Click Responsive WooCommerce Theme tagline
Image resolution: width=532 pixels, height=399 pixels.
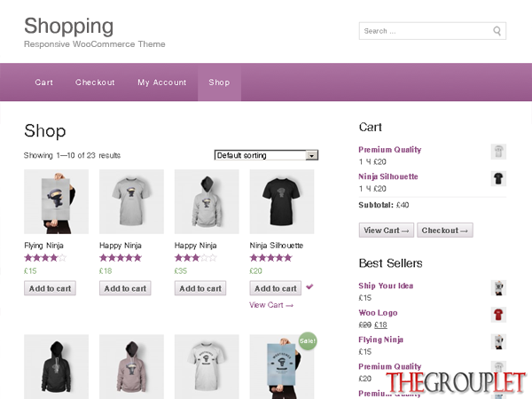point(95,44)
